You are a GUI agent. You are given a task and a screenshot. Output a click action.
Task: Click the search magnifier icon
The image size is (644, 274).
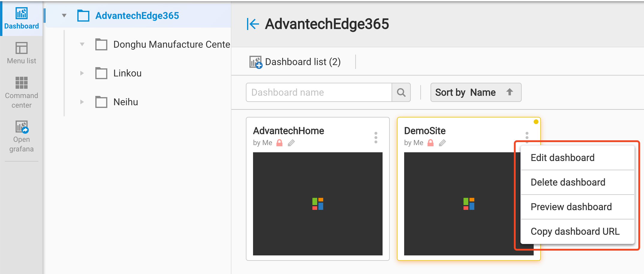pyautogui.click(x=401, y=92)
